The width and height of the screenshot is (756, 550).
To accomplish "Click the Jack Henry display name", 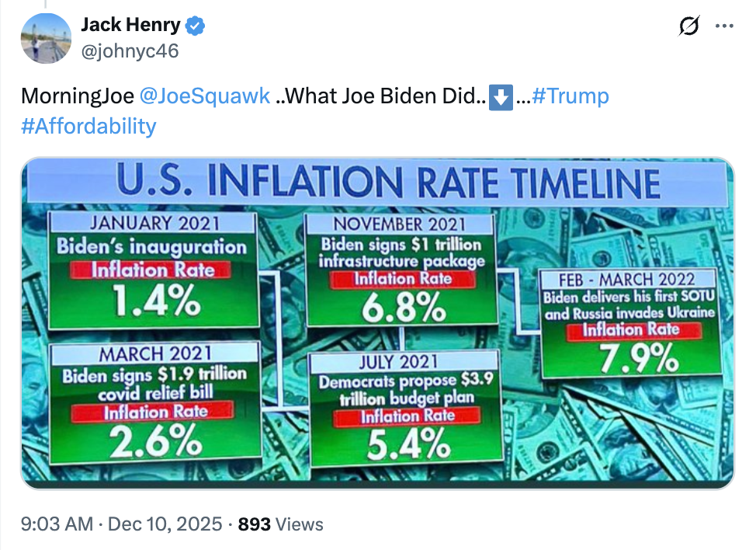I will [x=130, y=26].
